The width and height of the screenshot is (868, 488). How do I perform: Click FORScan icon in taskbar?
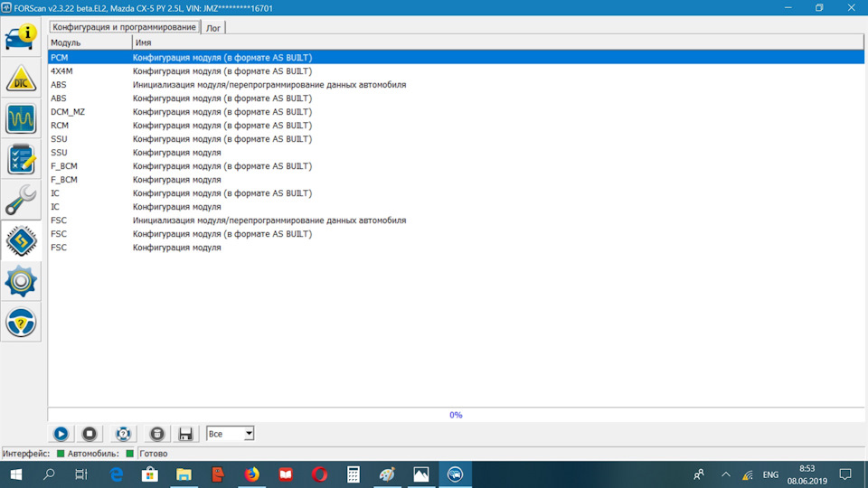point(455,474)
